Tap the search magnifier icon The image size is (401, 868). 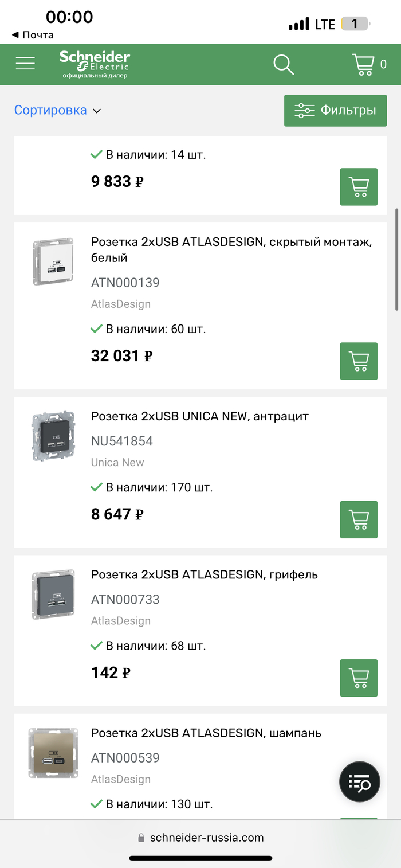coord(283,64)
